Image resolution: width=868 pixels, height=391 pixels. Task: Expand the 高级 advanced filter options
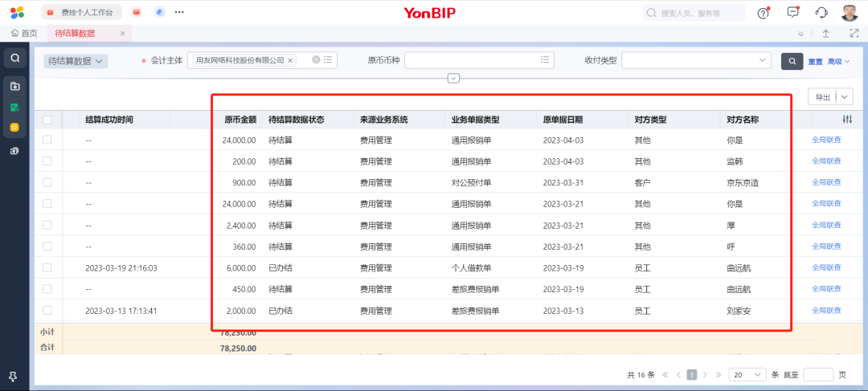(x=838, y=61)
